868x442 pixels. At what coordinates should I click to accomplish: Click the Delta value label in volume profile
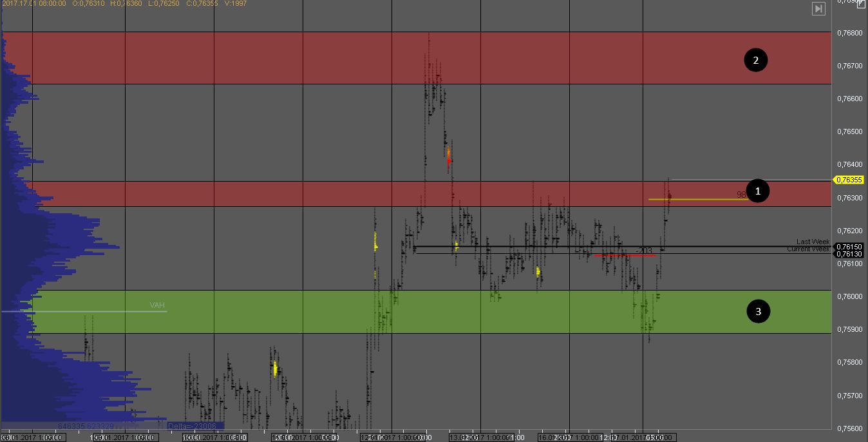tap(195, 426)
